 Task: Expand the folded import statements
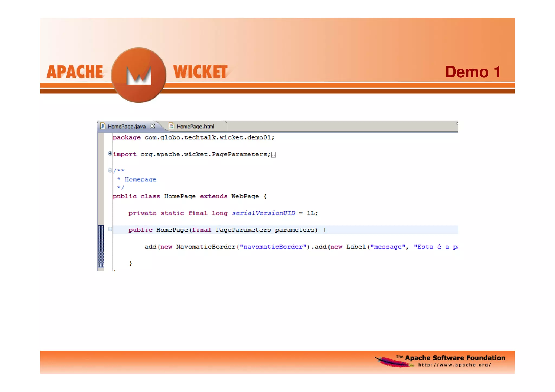110,154
